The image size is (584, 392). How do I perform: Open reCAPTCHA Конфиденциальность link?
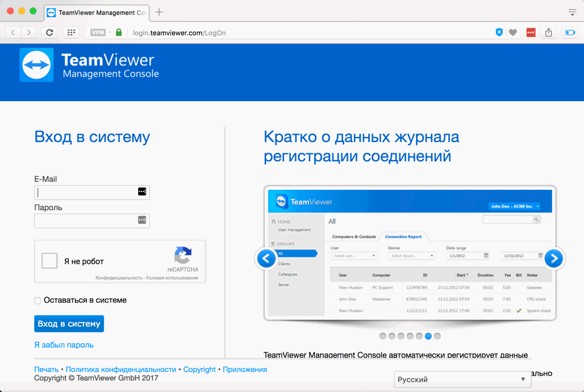pos(119,278)
